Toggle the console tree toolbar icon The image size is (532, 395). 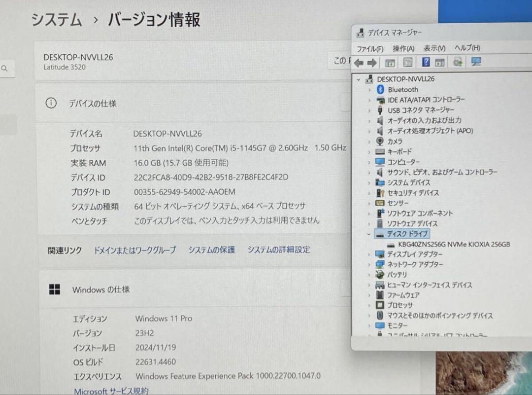click(x=390, y=63)
